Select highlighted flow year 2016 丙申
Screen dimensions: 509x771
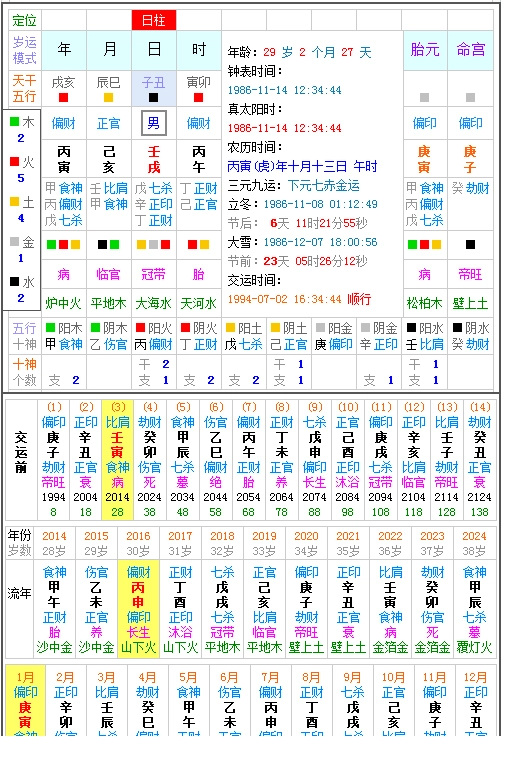click(138, 609)
